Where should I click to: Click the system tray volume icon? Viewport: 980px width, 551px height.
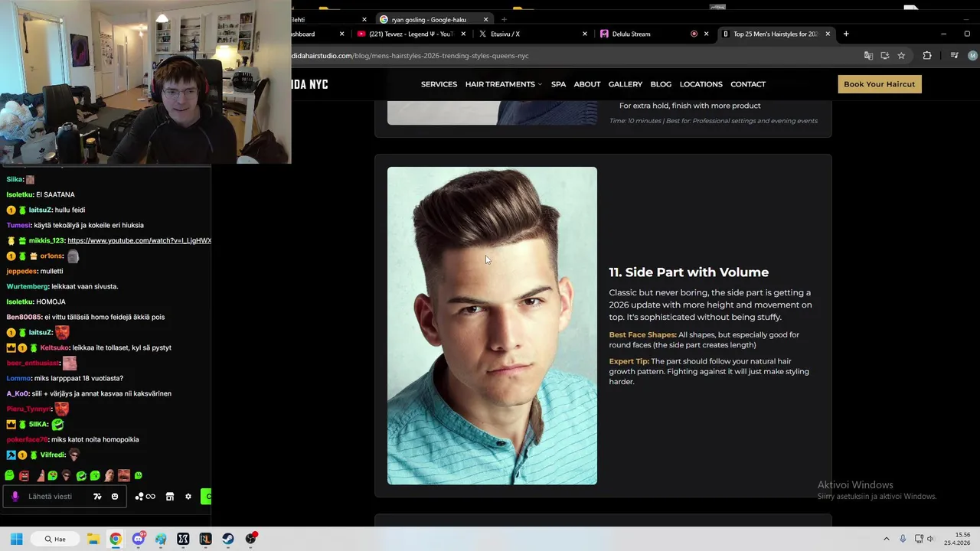930,539
